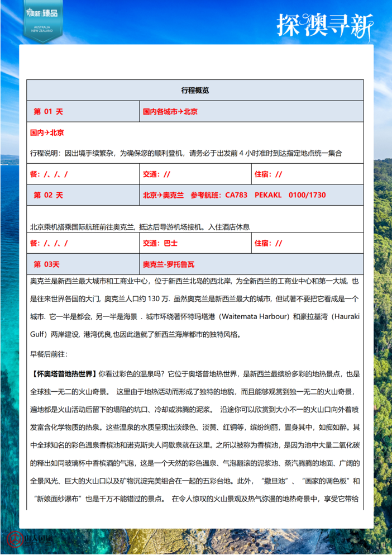The image size is (392, 555).
Task: Click the quoted text “新娘面纱瀑布”
Action: tap(58, 499)
